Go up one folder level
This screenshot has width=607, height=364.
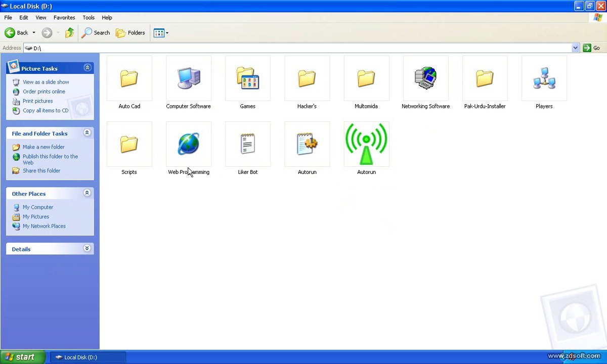69,33
